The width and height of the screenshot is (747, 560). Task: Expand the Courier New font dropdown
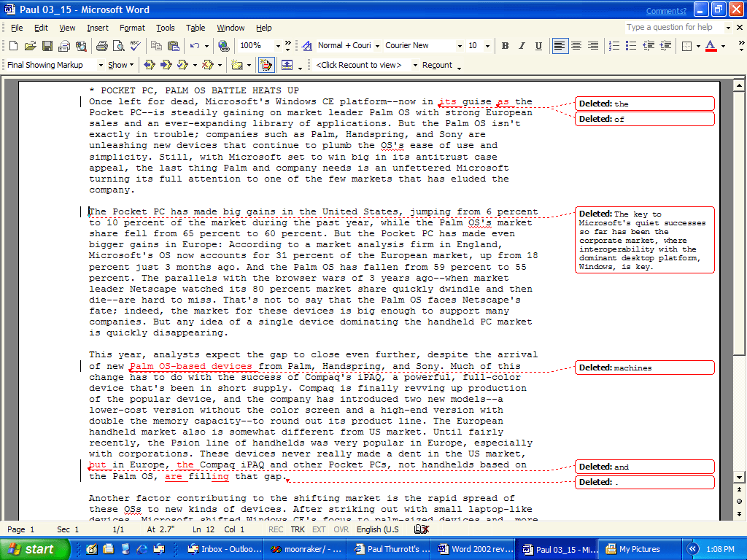coord(460,46)
